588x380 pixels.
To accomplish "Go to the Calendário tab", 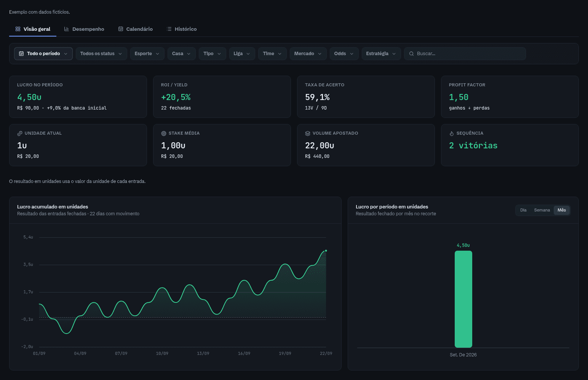I will tap(136, 29).
